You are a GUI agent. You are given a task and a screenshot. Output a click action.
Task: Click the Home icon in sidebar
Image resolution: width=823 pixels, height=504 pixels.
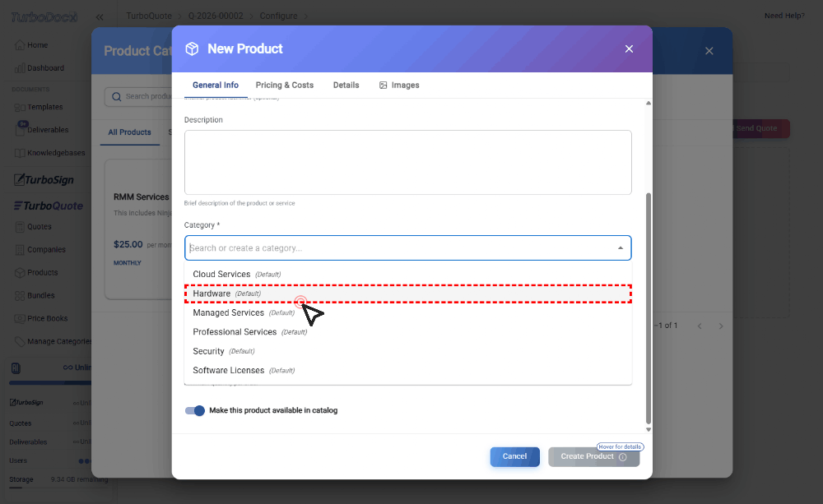(20, 45)
